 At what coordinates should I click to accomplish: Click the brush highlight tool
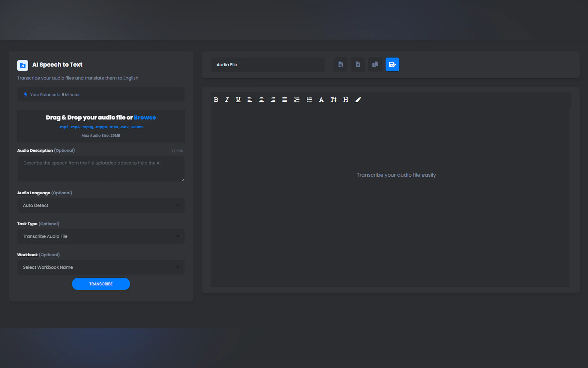point(358,100)
